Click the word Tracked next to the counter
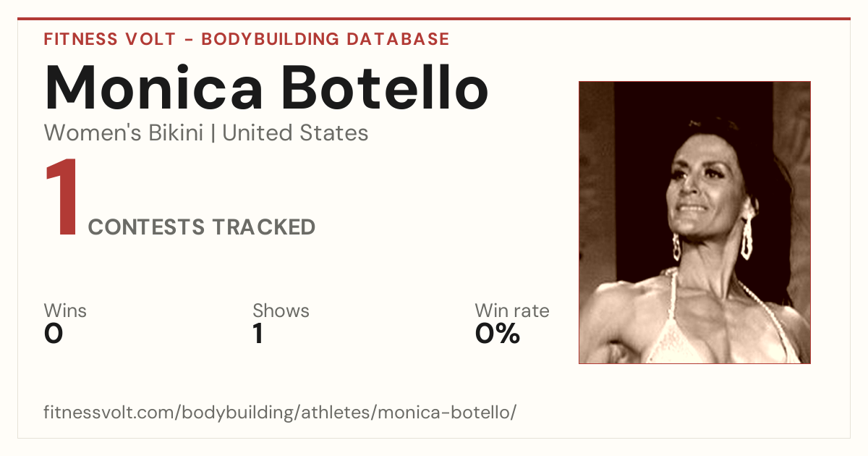Viewport: 868px width, 456px height. coord(263,227)
